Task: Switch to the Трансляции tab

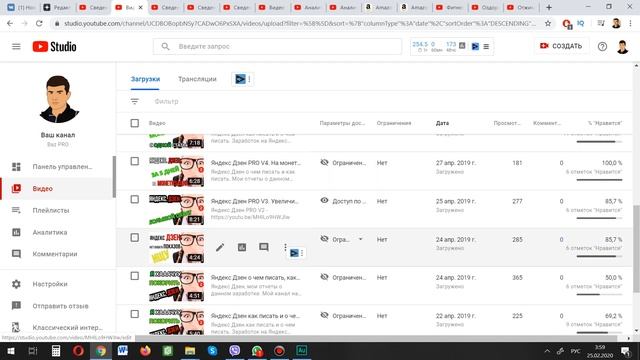Action: click(x=197, y=79)
